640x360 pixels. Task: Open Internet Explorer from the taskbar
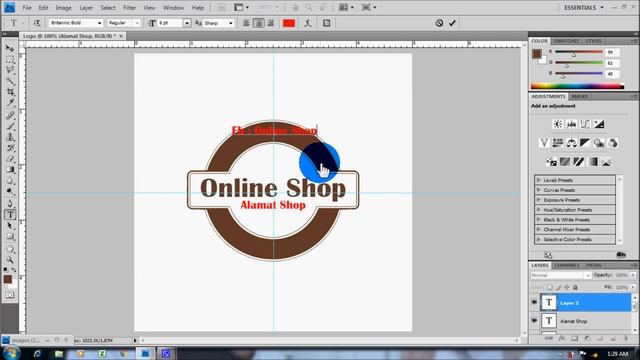38,354
